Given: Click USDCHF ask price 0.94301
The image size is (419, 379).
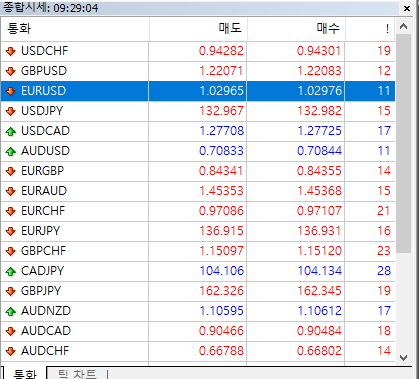Looking at the screenshot, I should pyautogui.click(x=319, y=51).
